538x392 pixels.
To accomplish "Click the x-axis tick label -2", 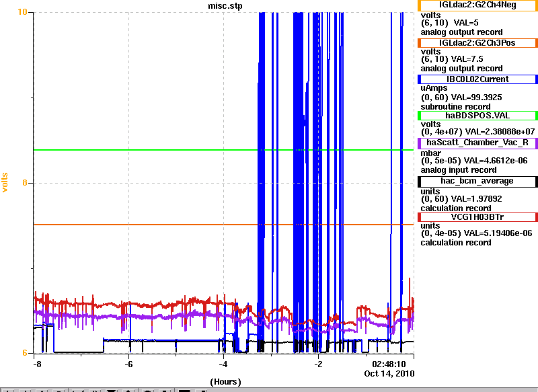I will click(x=318, y=364).
